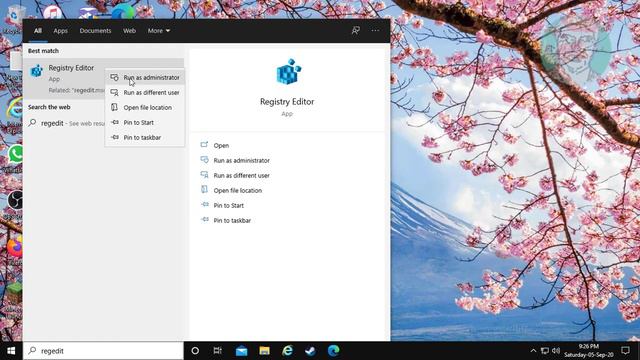Show hidden system tray icons

tap(533, 351)
